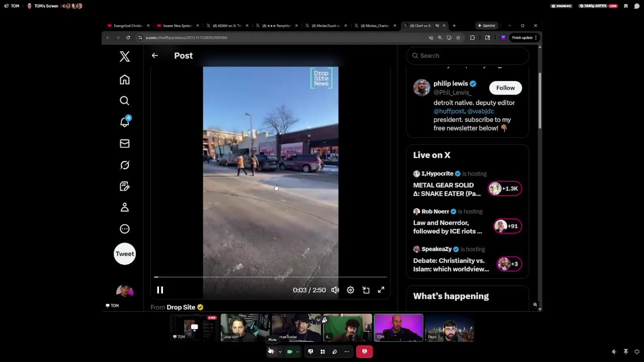
Task: Open a new browser tab
Action: pyautogui.click(x=454, y=26)
